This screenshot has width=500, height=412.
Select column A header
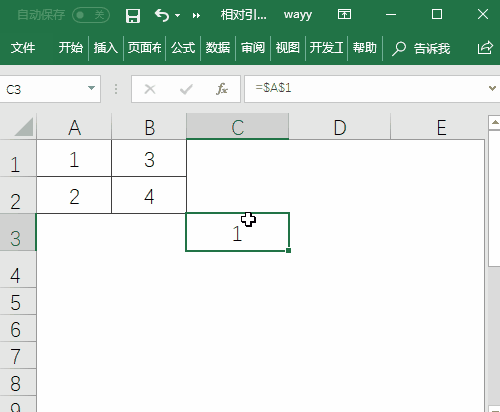[x=74, y=127]
